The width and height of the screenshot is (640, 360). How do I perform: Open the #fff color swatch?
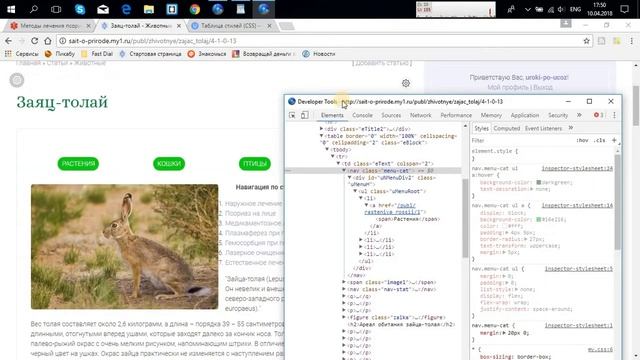coord(504,226)
